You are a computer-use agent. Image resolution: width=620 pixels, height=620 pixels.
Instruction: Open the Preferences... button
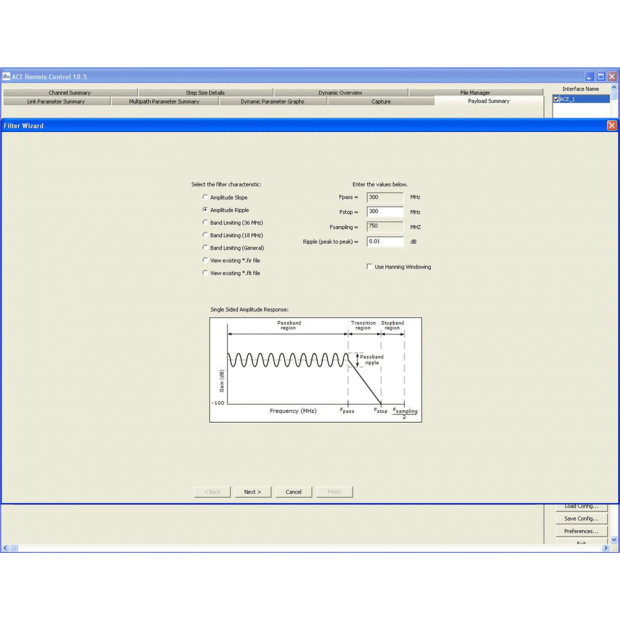(580, 532)
